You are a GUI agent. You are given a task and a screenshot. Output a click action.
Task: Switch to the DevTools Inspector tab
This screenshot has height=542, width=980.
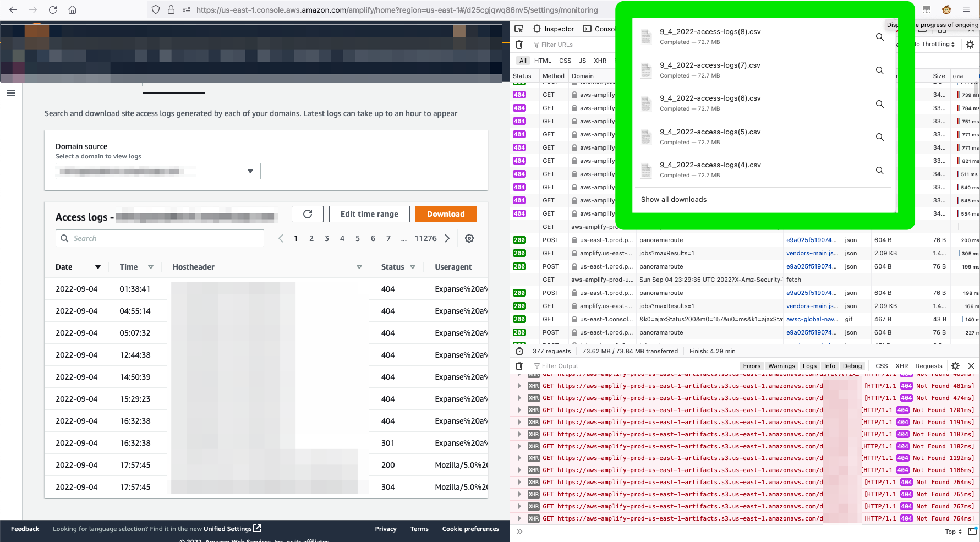coord(553,29)
